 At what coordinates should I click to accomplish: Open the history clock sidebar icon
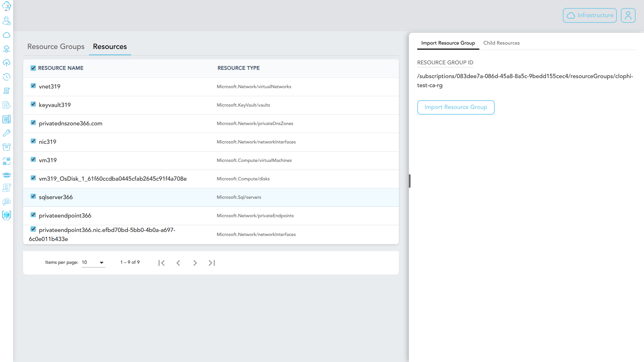point(6,77)
